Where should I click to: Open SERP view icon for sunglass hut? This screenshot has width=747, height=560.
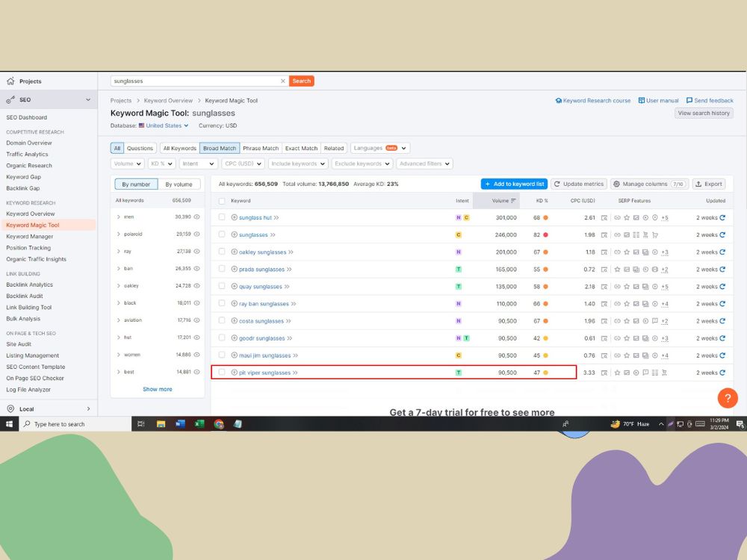[604, 217]
